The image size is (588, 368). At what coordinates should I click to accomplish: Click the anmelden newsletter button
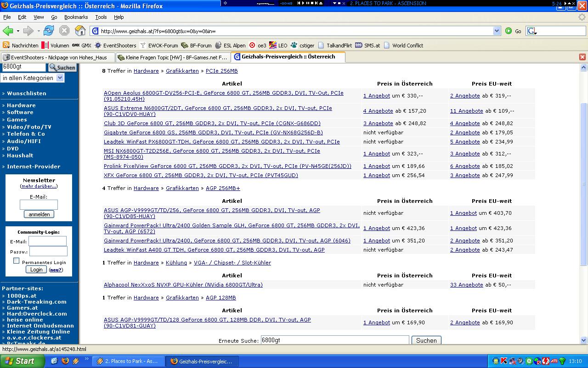[x=39, y=214]
